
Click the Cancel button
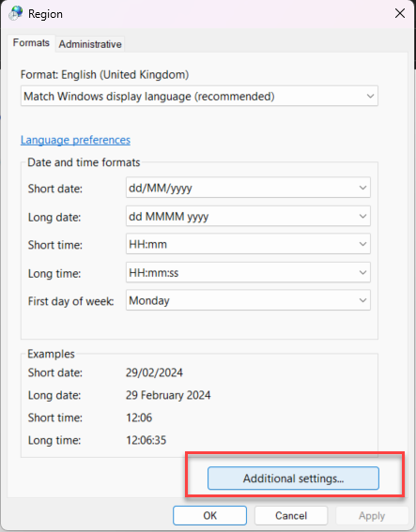[x=291, y=516]
